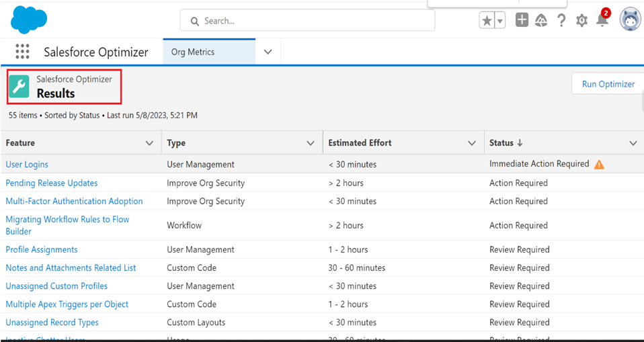Viewport: 644px width, 342px height.
Task: Select the Org Metrics tab
Action: pyautogui.click(x=209, y=52)
